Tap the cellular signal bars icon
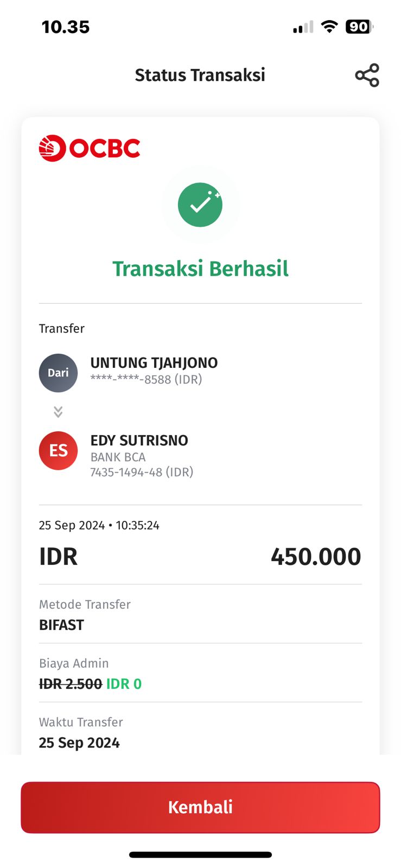The width and height of the screenshot is (401, 868). pos(303,27)
